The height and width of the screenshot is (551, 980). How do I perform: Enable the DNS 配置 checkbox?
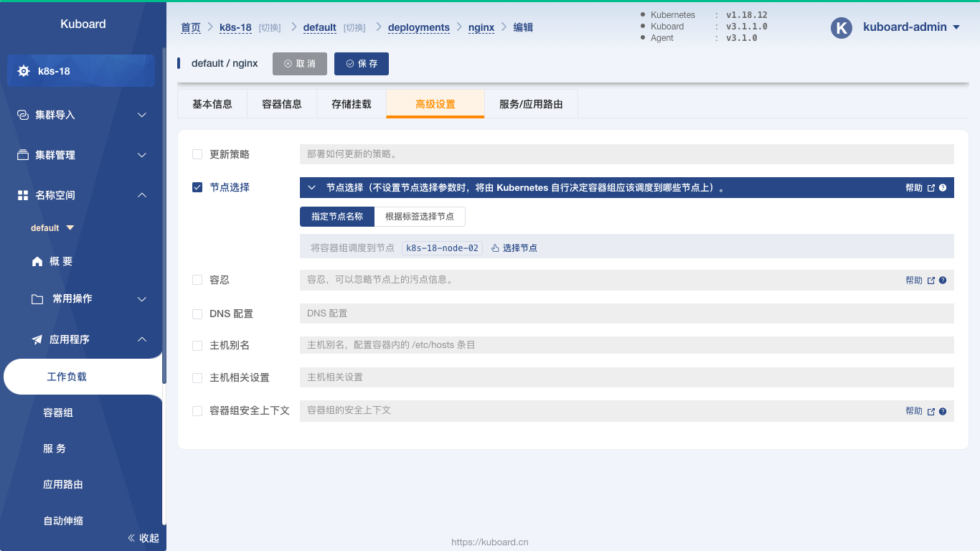[x=197, y=314]
